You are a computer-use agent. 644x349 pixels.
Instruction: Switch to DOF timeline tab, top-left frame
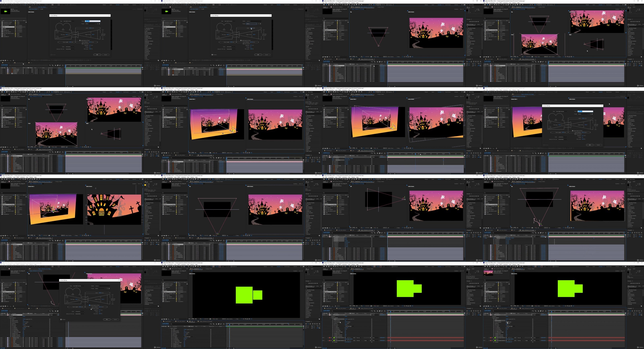click(31, 63)
